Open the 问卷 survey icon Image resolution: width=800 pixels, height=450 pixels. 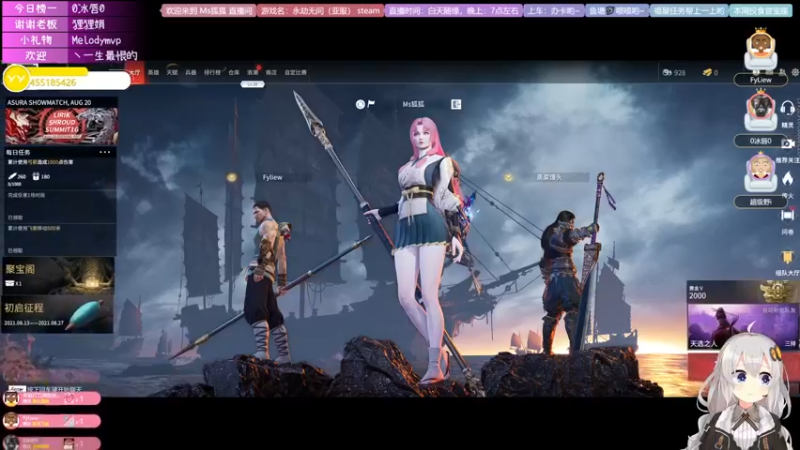tap(787, 216)
